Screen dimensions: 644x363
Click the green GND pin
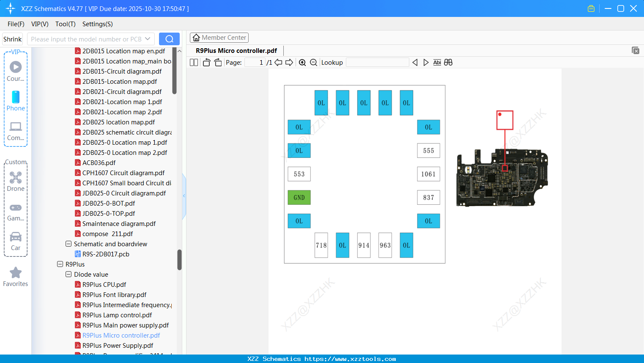[299, 198]
